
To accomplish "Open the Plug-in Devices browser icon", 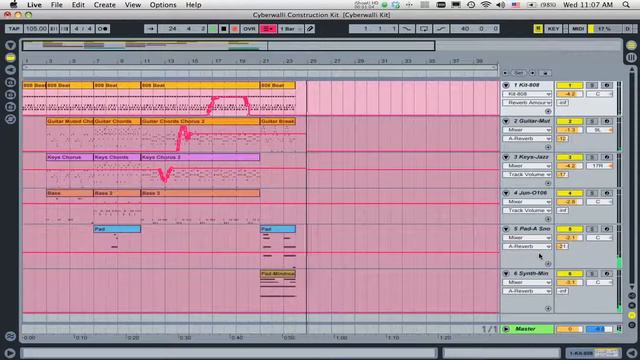I will coord(11,70).
